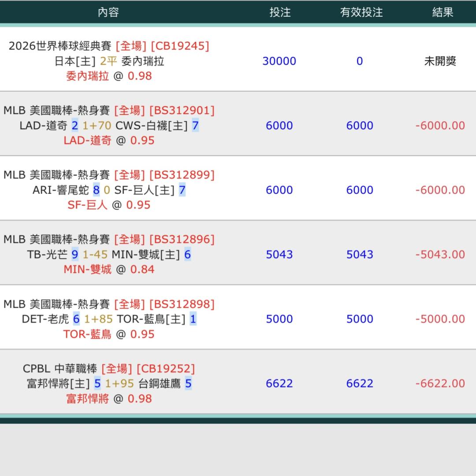Viewport: 476px width, 476px height.
Task: Click the 內容 column header
Action: [x=108, y=12]
